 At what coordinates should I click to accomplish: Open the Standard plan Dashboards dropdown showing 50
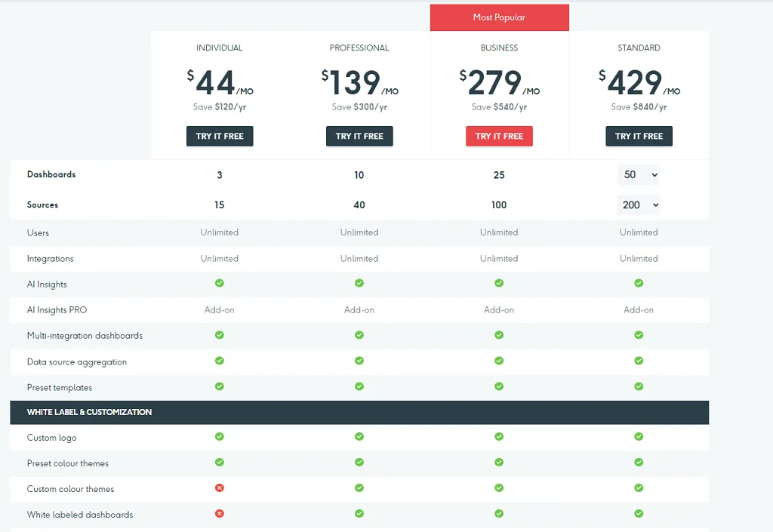coord(639,175)
